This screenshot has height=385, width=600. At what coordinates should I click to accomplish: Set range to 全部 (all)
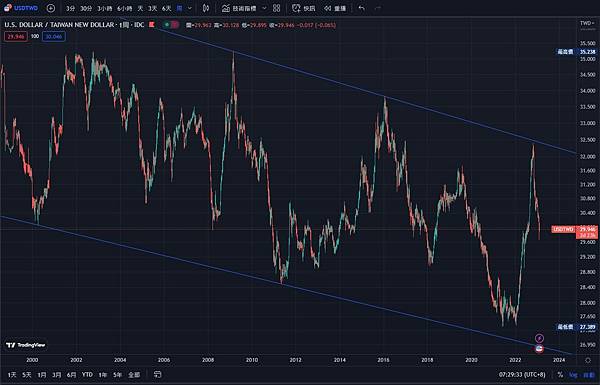[x=134, y=375]
